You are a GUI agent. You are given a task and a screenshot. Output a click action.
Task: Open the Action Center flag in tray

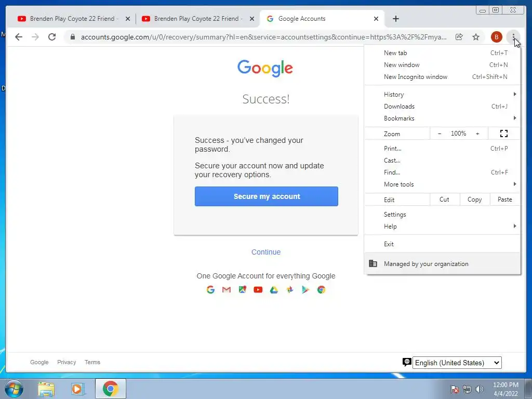455,389
